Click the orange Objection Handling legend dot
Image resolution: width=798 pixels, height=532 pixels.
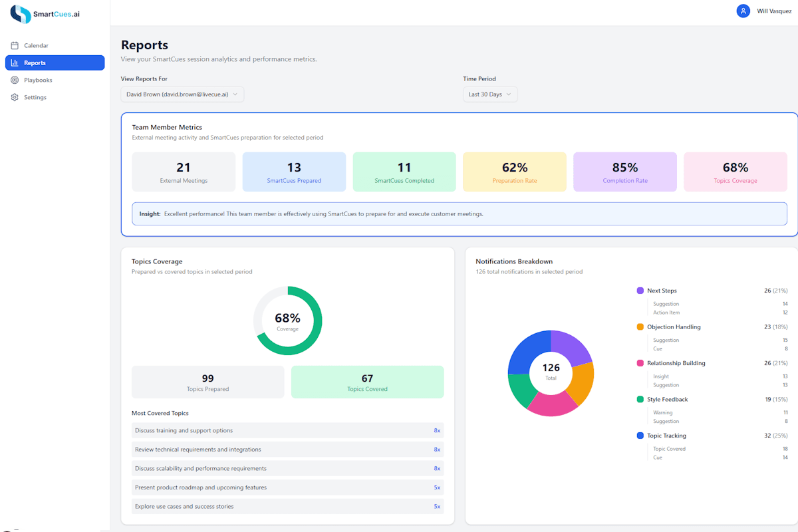pyautogui.click(x=641, y=327)
